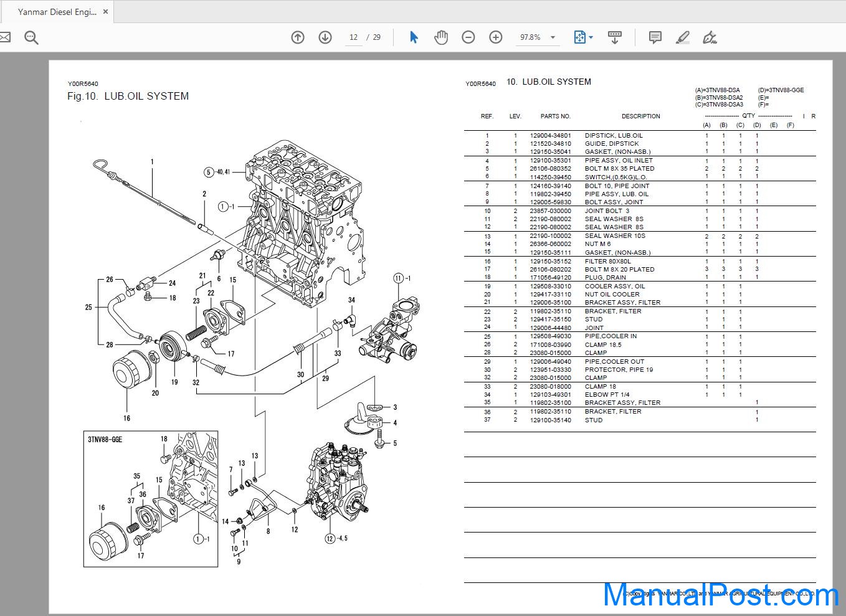
Task: Click description PLUG, DRAIN
Action: (605, 277)
